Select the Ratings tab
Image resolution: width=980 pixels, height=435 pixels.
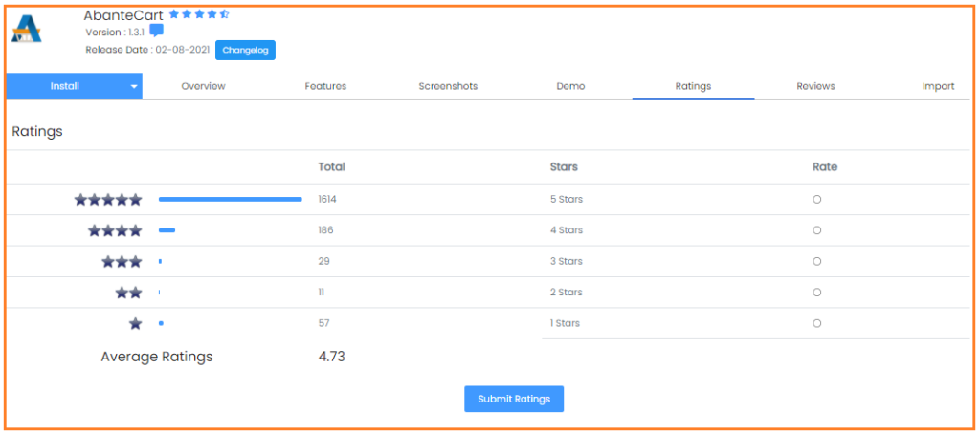[x=693, y=86]
